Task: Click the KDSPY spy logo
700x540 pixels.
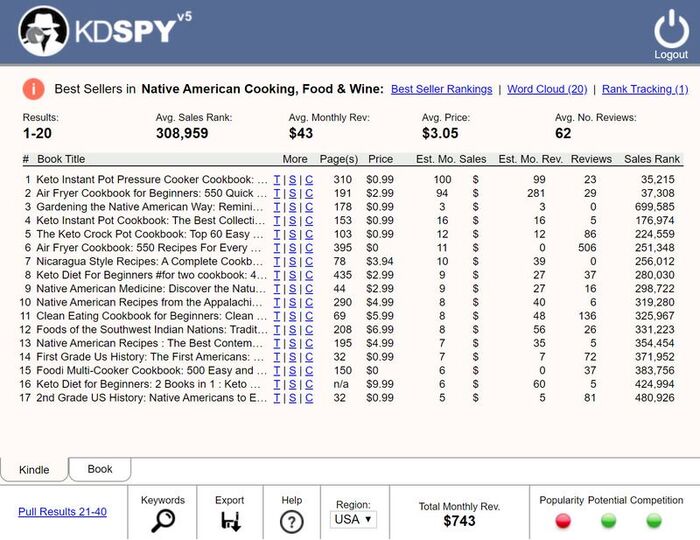Action: pos(43,31)
